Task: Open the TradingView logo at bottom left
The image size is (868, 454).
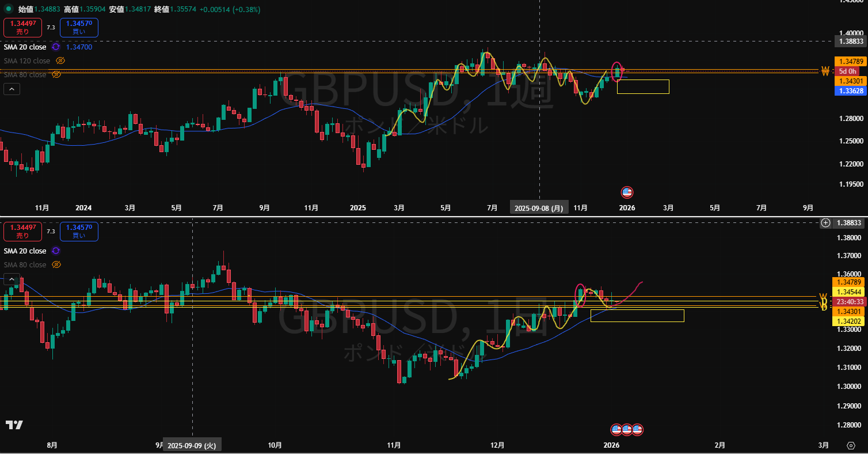Action: click(14, 425)
